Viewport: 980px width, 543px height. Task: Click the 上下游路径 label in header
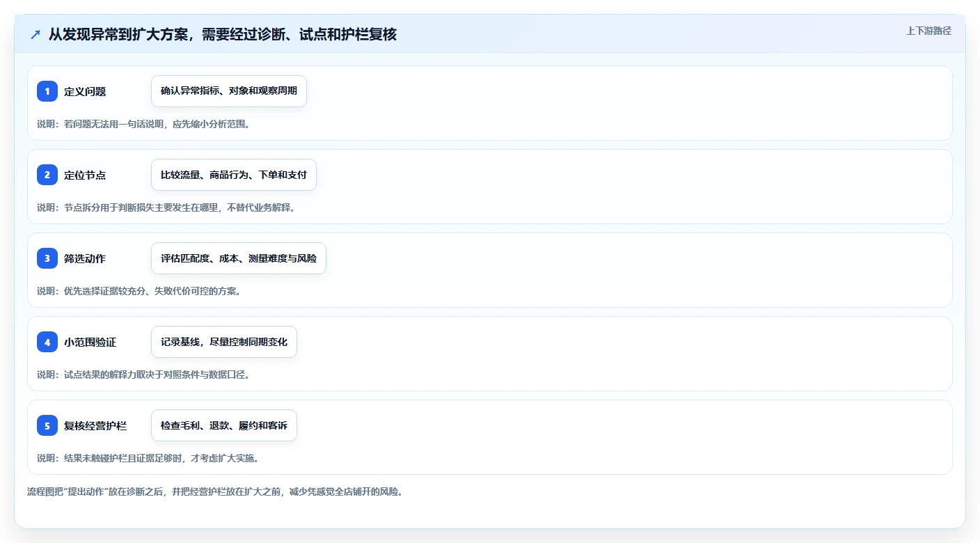pyautogui.click(x=928, y=31)
